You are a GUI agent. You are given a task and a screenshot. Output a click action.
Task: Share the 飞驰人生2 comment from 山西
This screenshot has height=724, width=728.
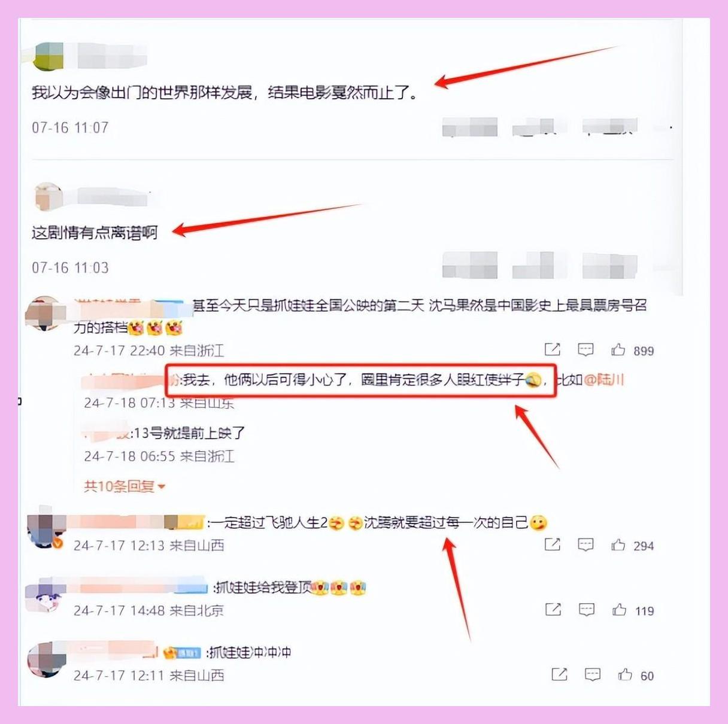pyautogui.click(x=552, y=544)
